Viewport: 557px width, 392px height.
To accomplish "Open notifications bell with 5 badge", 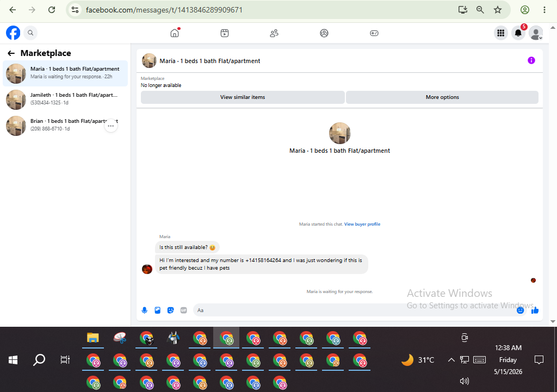I will coord(518,33).
